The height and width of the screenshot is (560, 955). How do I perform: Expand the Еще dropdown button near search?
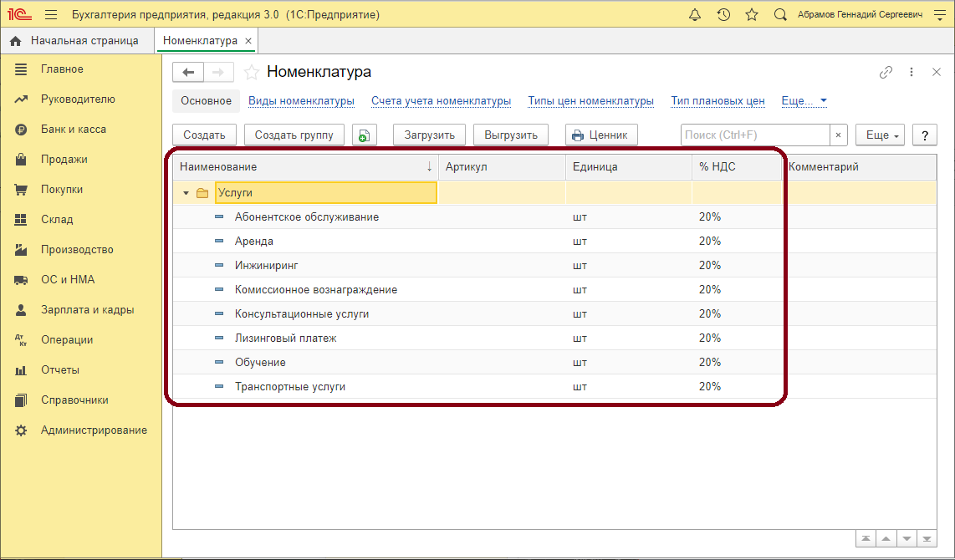(x=883, y=135)
